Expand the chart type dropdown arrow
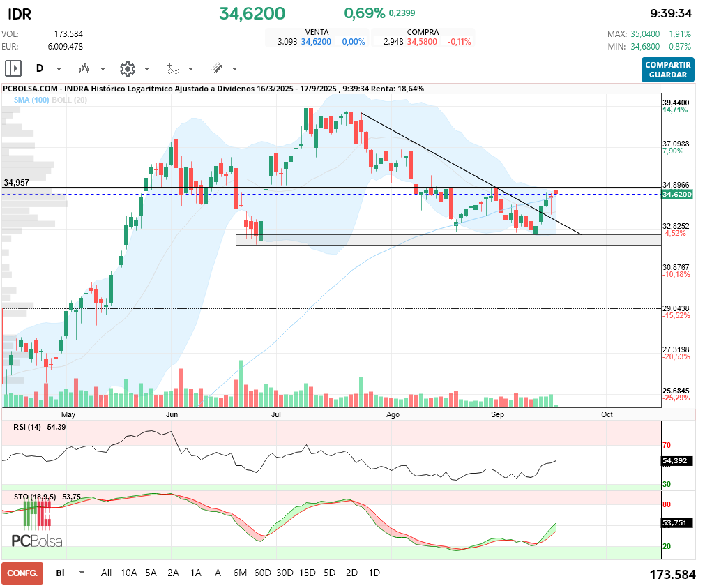The width and height of the screenshot is (705, 588). tap(103, 69)
